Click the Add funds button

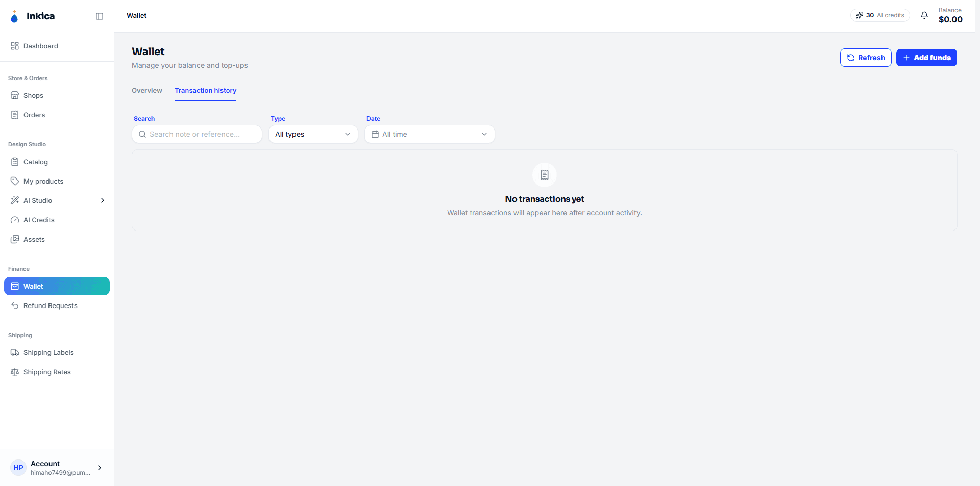pyautogui.click(x=926, y=58)
